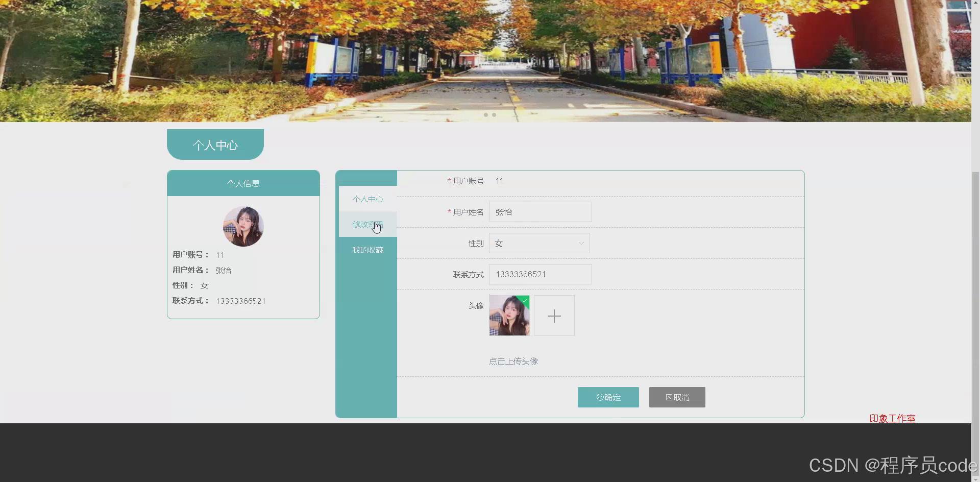980x482 pixels.
Task: Select the first carousel indicator dot
Action: (486, 115)
